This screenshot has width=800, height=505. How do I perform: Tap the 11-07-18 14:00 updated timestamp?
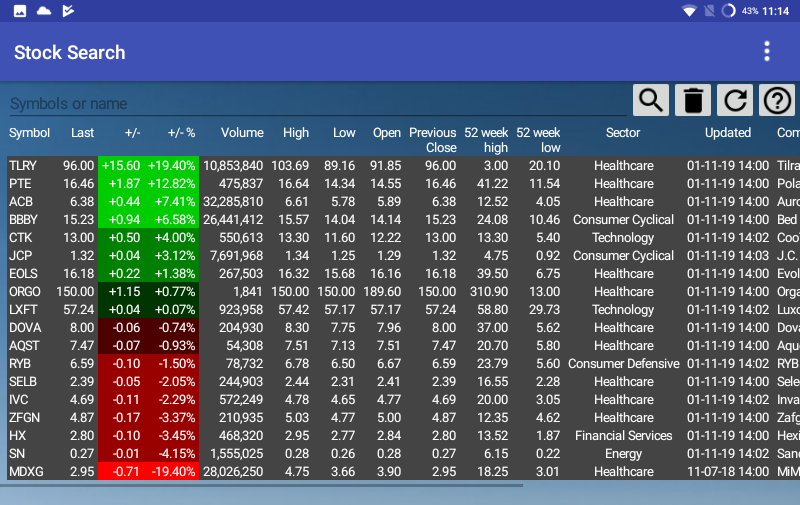pos(728,471)
